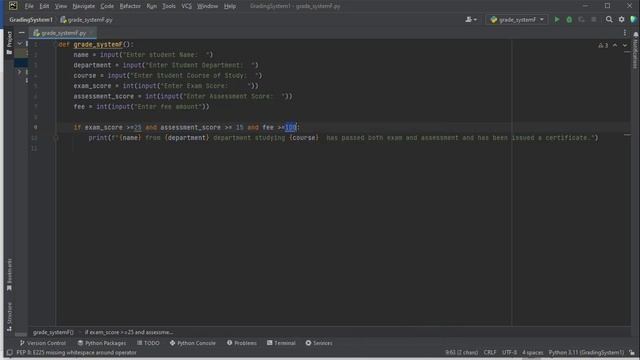The width and height of the screenshot is (640, 360).
Task: Open IDE settings gear
Action: 622,20
